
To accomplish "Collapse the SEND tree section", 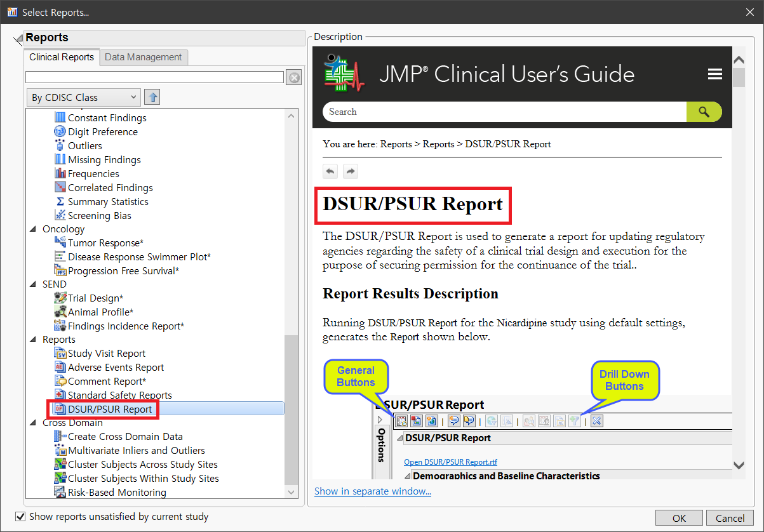I will (x=33, y=284).
